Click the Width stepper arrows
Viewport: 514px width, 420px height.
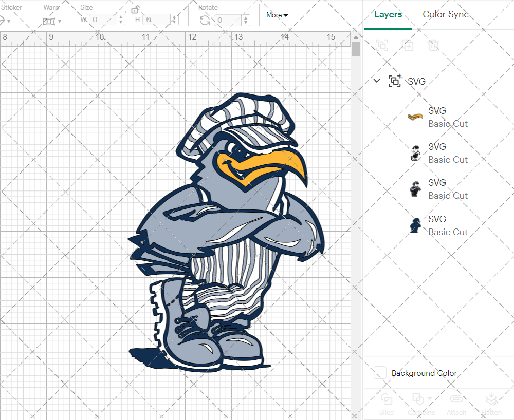121,20
